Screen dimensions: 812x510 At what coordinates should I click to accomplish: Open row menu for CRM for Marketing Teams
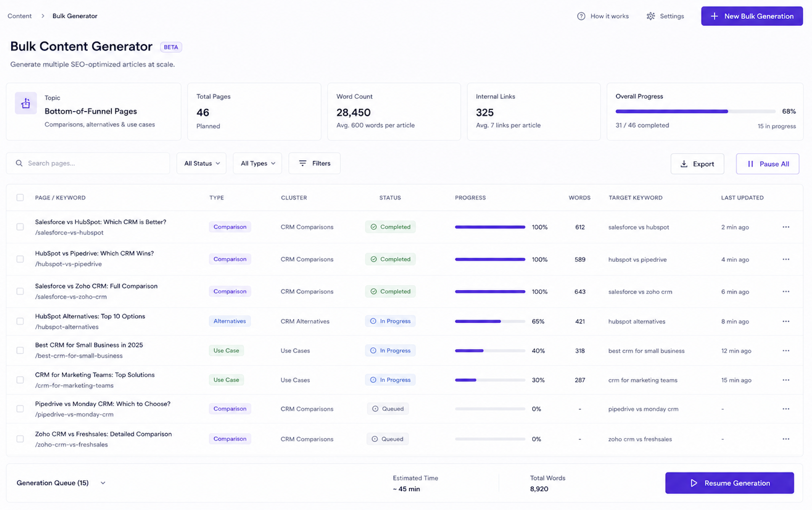[786, 380]
